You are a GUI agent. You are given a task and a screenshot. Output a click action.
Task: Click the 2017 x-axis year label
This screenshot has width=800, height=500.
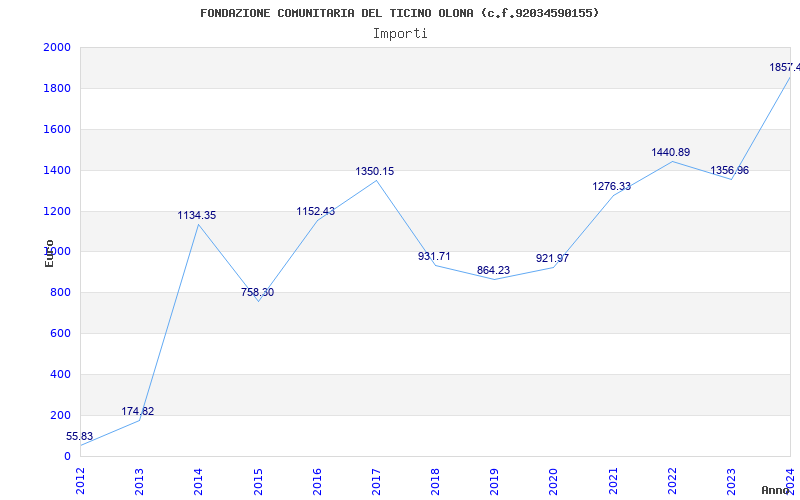376,481
